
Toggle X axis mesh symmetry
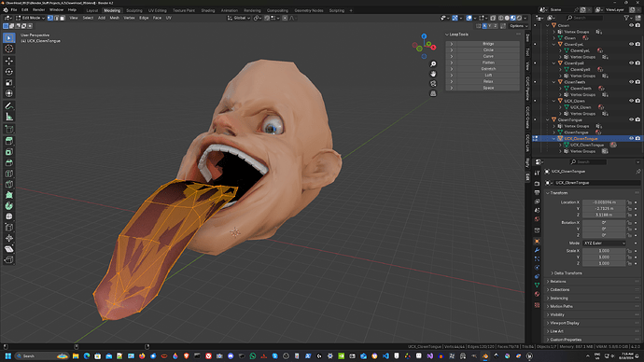[x=484, y=26]
